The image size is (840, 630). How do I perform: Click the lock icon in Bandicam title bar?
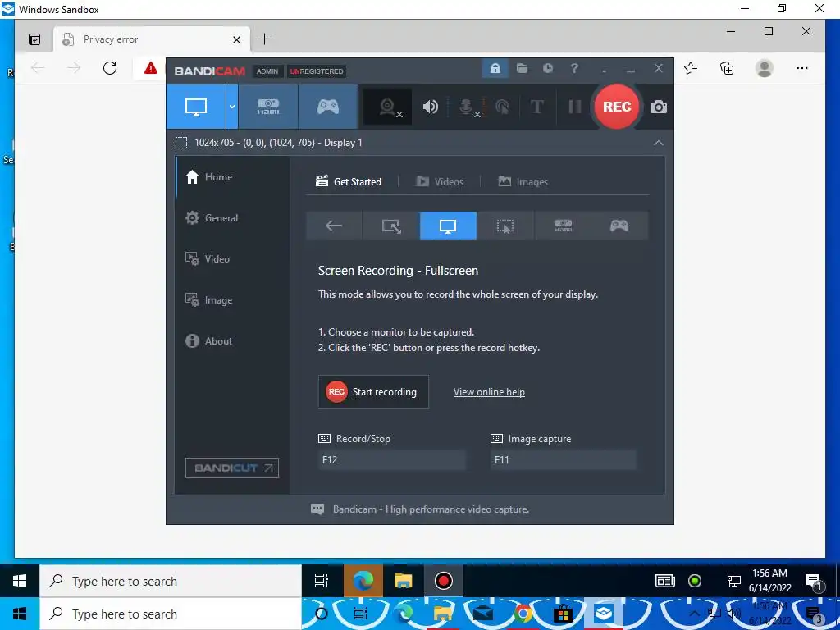pos(495,69)
